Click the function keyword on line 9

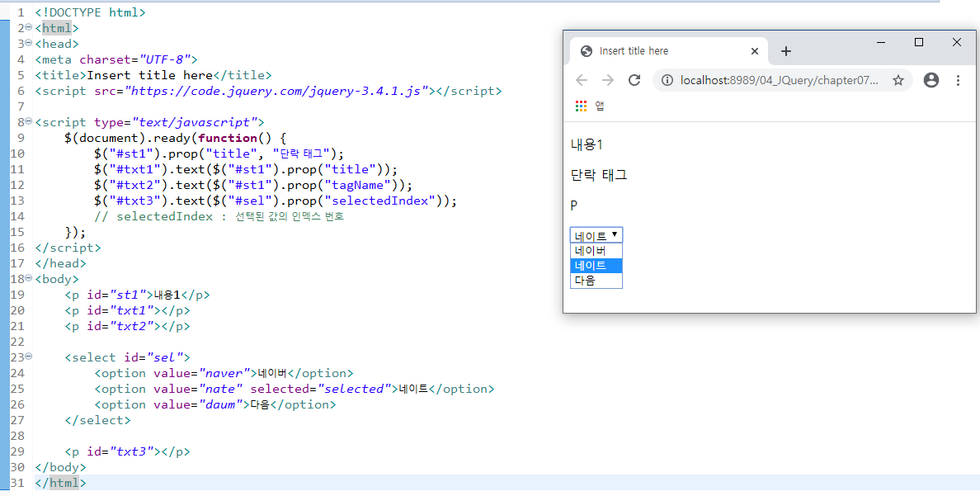228,138
